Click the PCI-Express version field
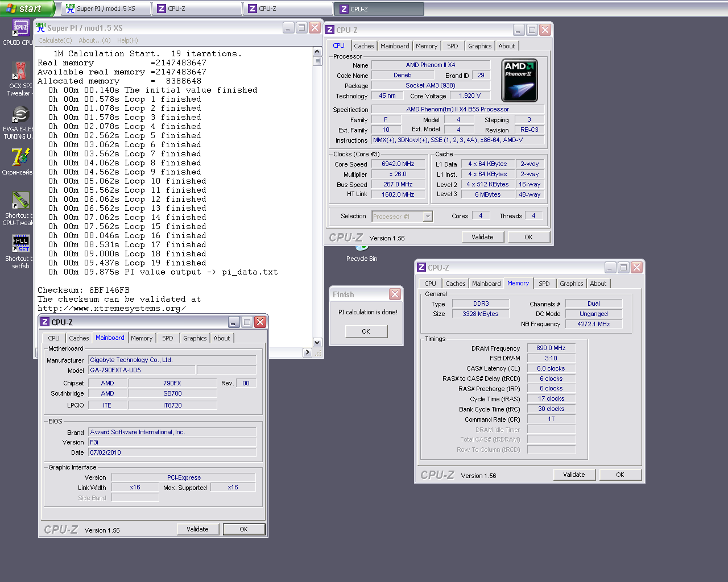Viewport: 728px width, 582px height. click(184, 477)
